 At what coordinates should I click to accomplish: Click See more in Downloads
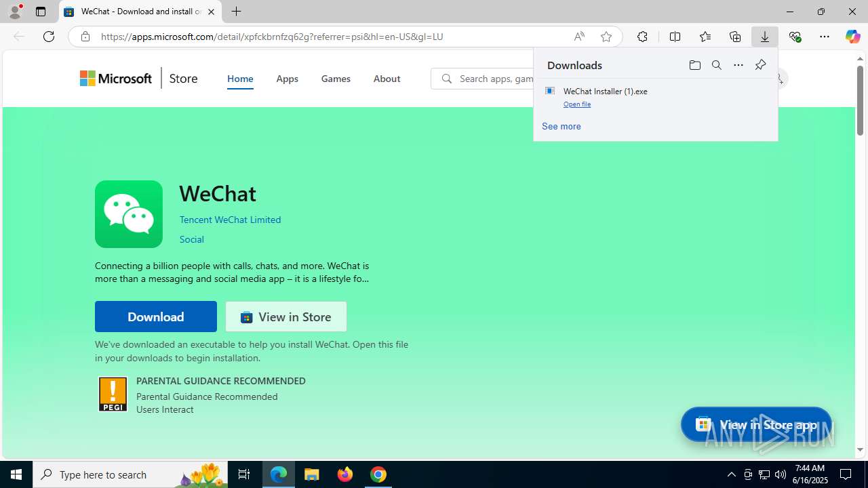561,126
